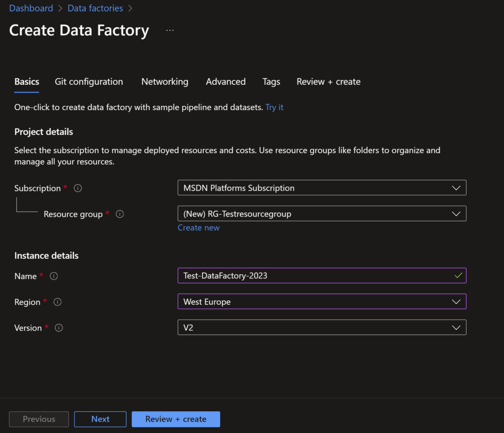Click the Review + create tab
This screenshot has height=433, width=504.
click(328, 82)
